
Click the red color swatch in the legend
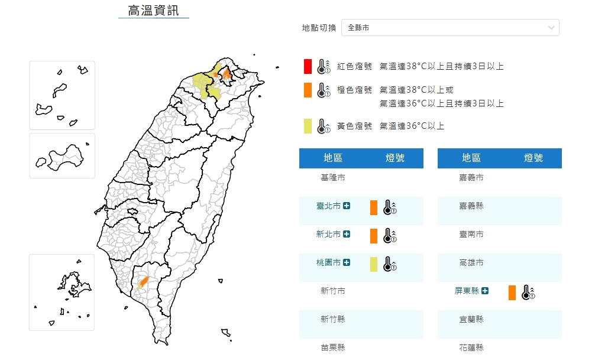click(x=307, y=66)
